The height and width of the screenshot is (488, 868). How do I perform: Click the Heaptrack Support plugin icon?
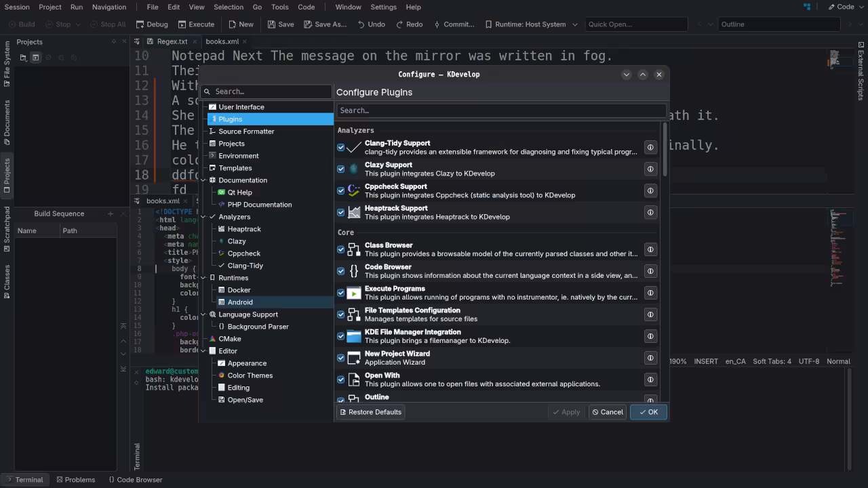coord(354,212)
